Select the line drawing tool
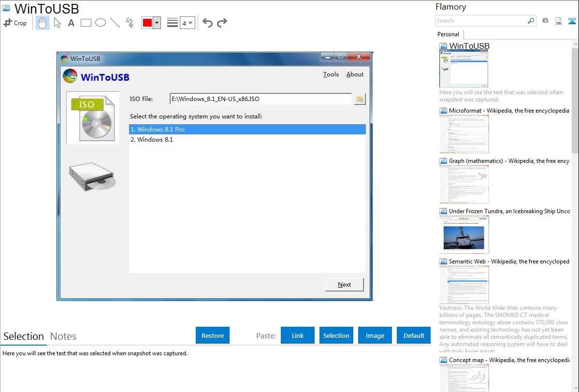The height and width of the screenshot is (392, 579). (x=115, y=23)
